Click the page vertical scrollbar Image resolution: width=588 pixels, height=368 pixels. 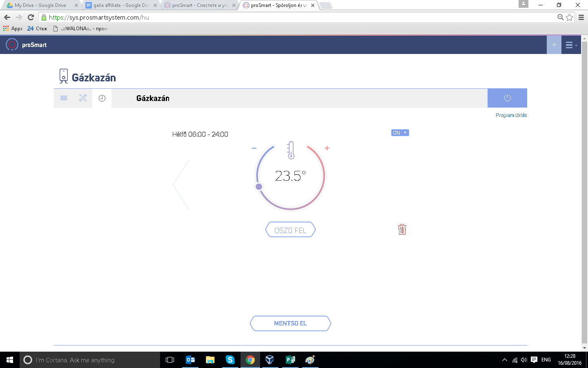tap(584, 192)
